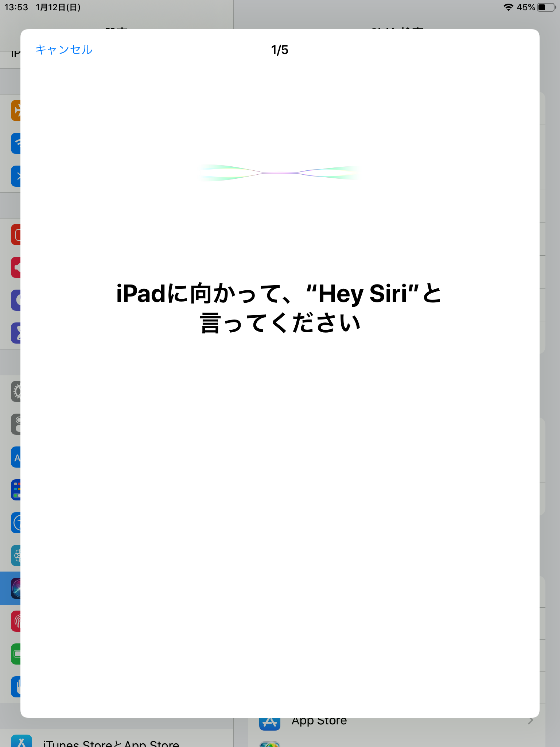Open the Touch ID fingerprint sidebar icon

point(16,621)
